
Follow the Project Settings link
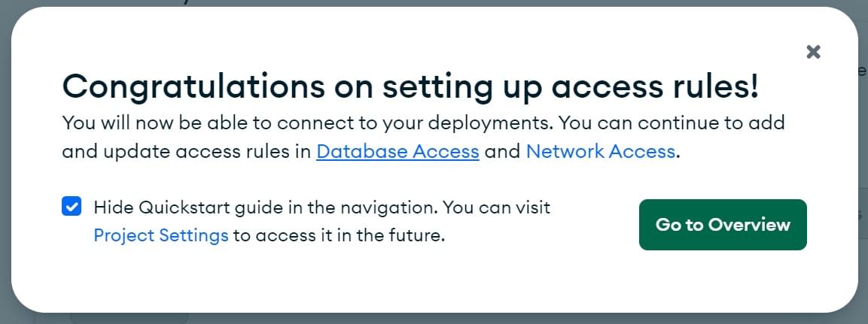161,235
